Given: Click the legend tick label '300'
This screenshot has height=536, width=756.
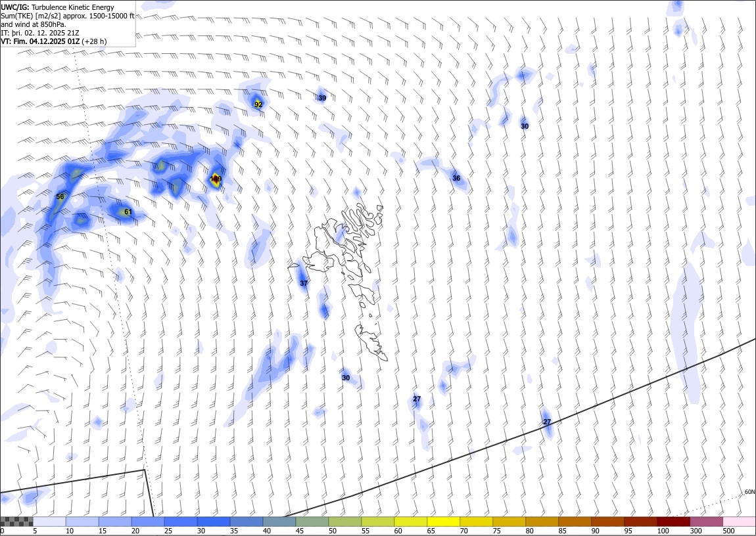Looking at the screenshot, I should 696,531.
